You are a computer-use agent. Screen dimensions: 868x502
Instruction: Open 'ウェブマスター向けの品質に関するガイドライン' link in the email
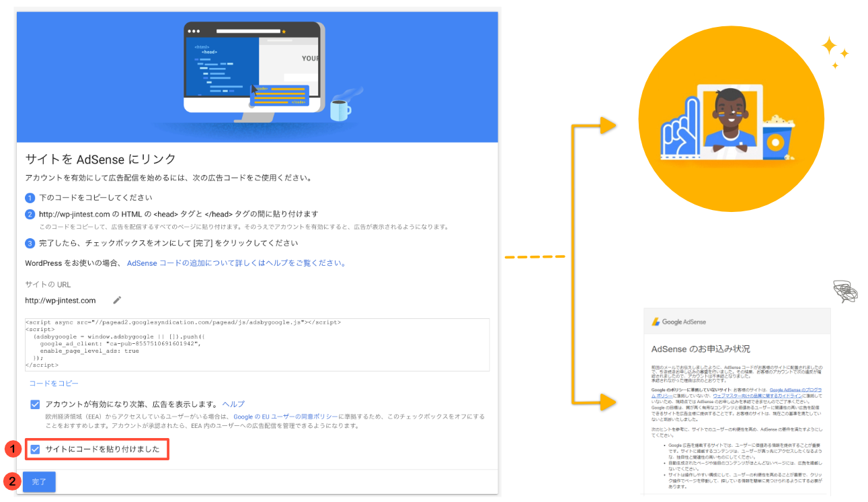click(x=757, y=395)
